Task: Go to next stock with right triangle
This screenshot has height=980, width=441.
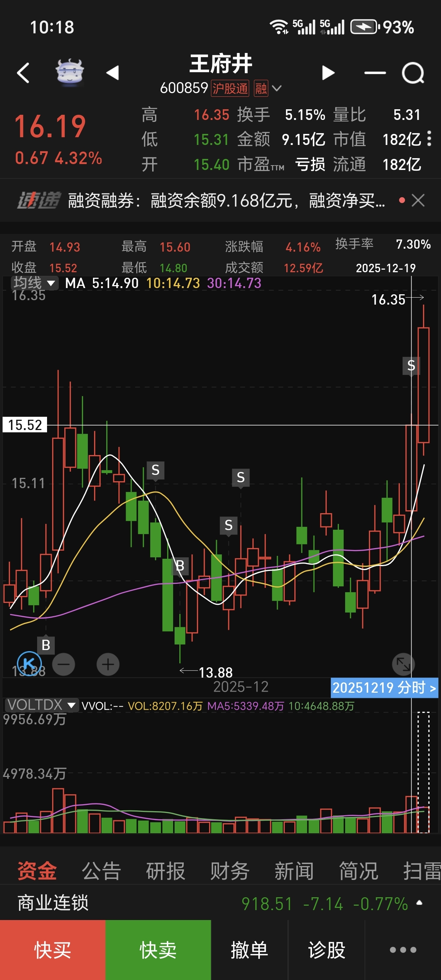Action: [x=328, y=73]
